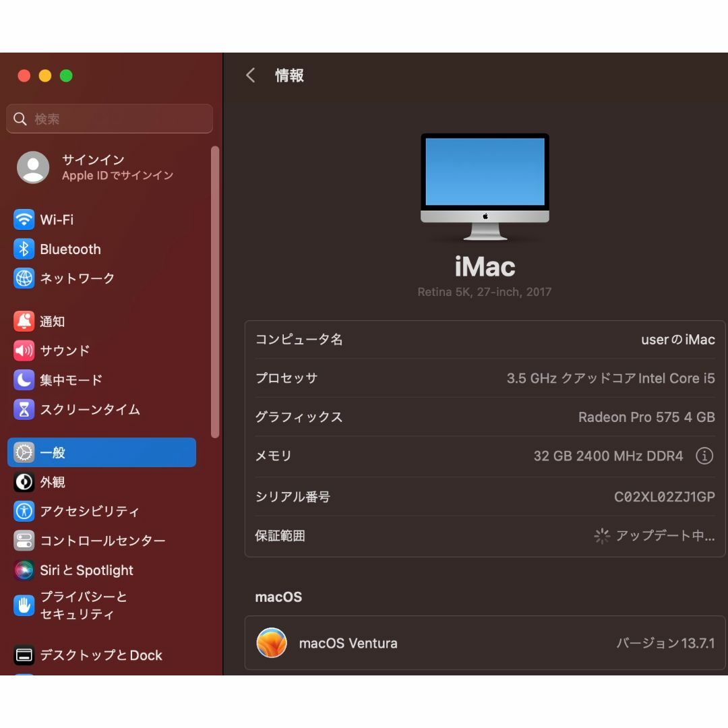Click the 情報 page title
728x728 pixels.
tap(289, 75)
